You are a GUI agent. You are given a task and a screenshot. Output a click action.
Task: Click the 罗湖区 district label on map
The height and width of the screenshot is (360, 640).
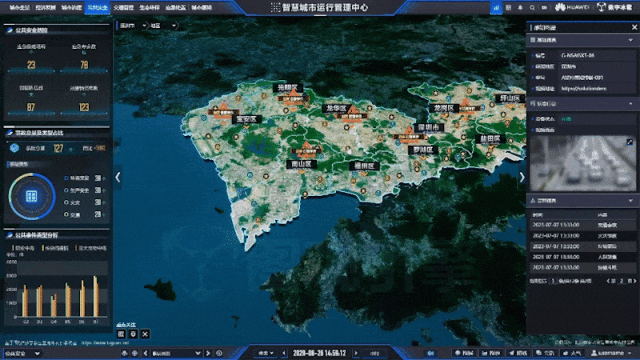pos(422,150)
